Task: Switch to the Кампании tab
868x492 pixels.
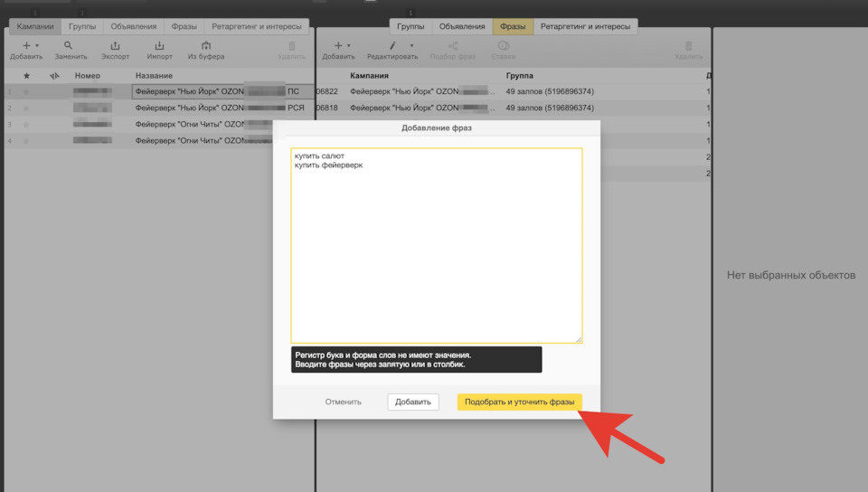Action: pyautogui.click(x=35, y=26)
